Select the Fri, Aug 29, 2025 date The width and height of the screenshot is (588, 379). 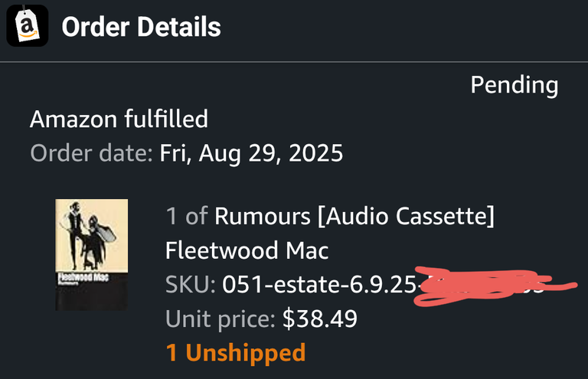click(x=251, y=154)
